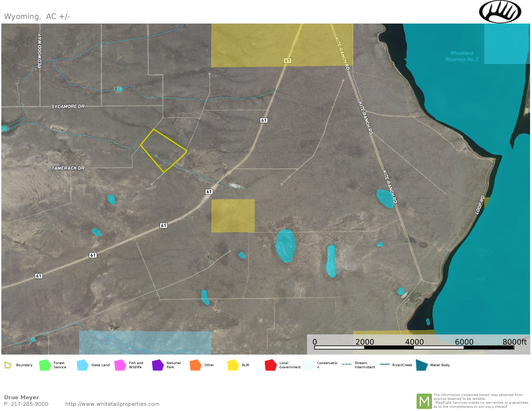Click the State Land blue swatch
The image size is (532, 411).
[82, 365]
